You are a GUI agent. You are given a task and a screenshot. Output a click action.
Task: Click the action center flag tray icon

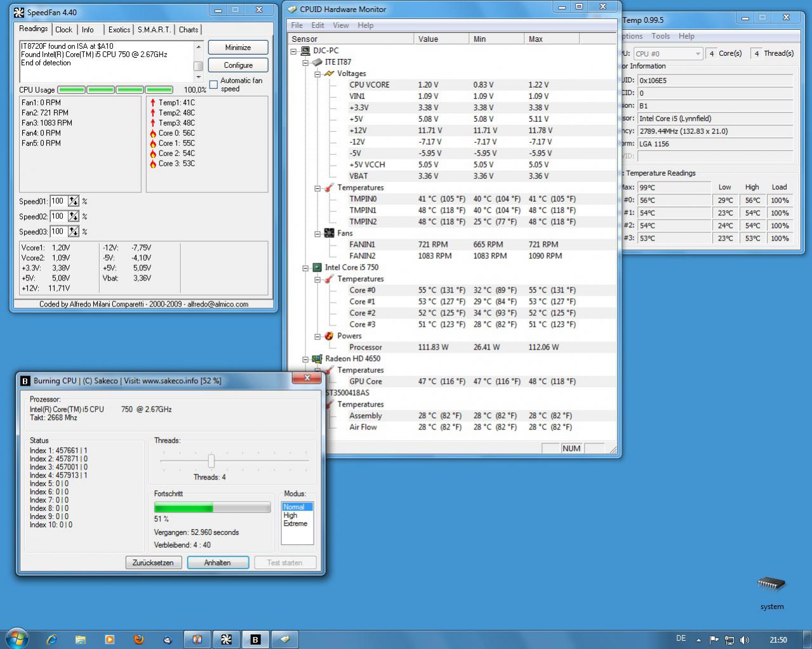(714, 639)
